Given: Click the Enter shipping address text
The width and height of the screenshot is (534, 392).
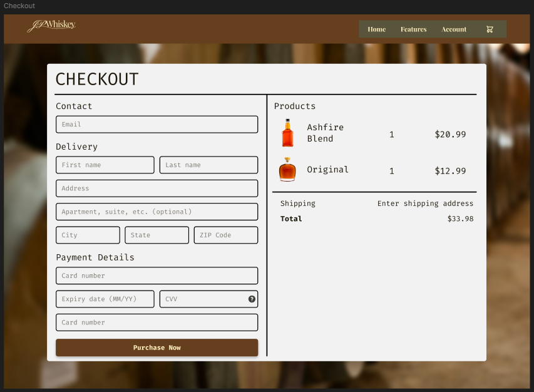Looking at the screenshot, I should point(425,204).
